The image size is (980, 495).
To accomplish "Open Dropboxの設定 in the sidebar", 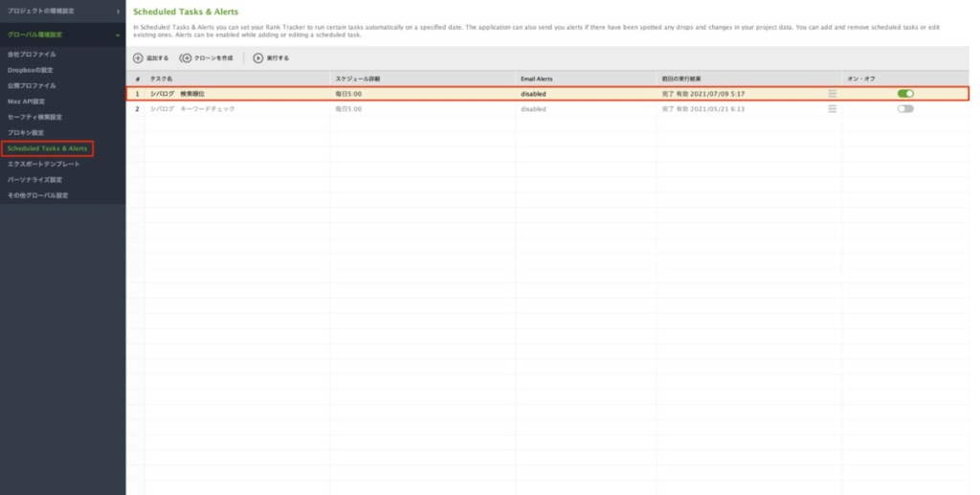I will 30,70.
